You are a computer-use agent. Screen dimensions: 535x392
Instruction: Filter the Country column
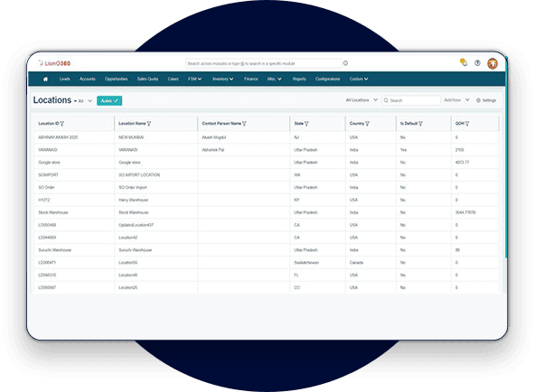(x=367, y=124)
